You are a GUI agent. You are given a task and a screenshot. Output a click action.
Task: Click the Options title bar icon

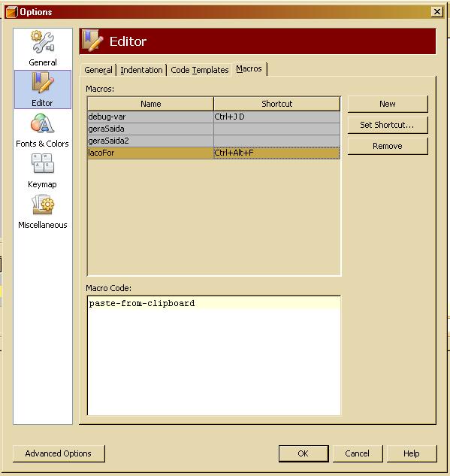[11, 12]
